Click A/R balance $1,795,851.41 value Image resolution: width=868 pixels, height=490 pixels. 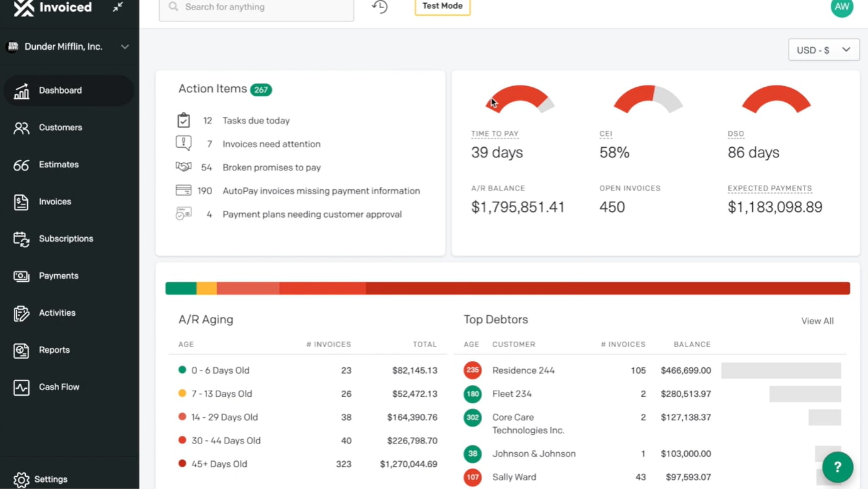518,207
